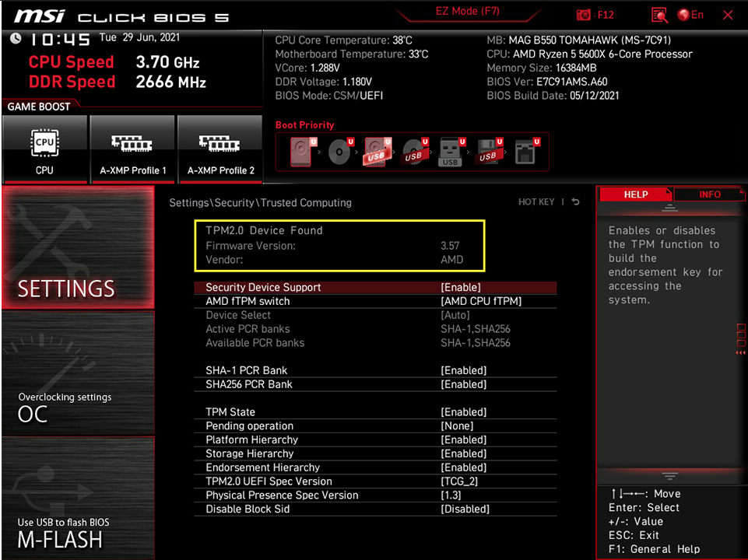Enable A-XMP Profile 2 memory icon
The width and height of the screenshot is (748, 560).
click(219, 143)
